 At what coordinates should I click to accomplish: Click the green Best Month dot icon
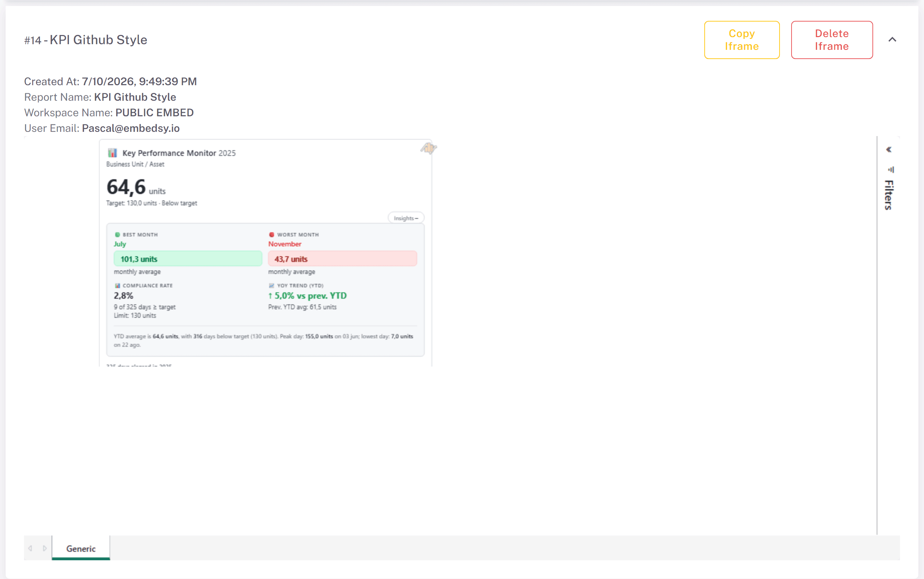coord(118,235)
